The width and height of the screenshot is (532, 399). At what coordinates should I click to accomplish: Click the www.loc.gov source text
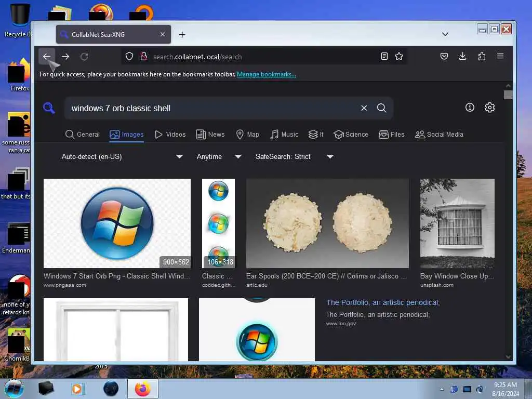tap(341, 323)
